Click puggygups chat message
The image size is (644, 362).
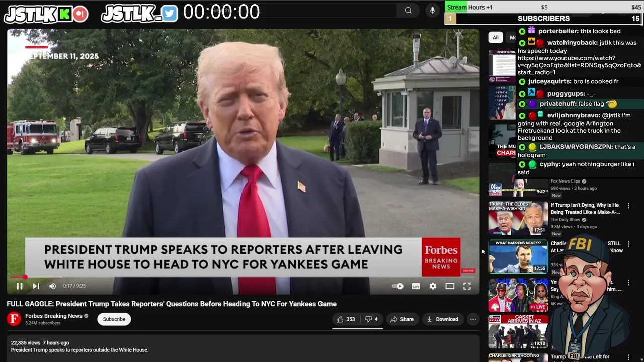coord(557,94)
